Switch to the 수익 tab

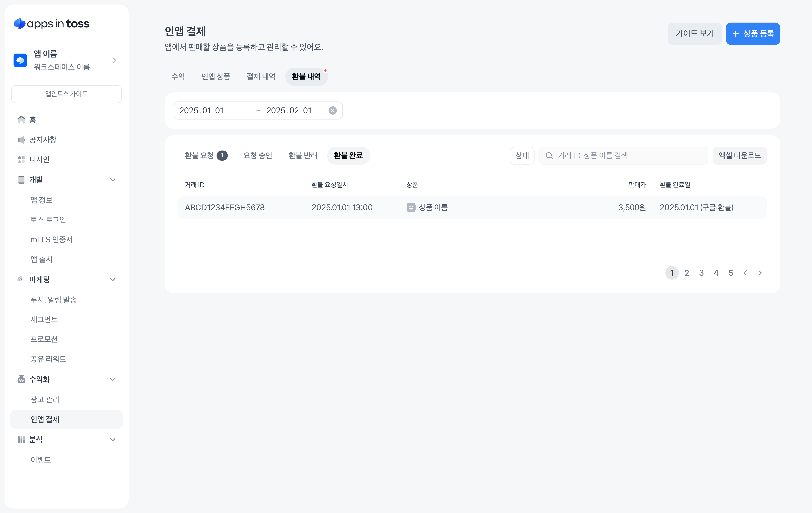tap(178, 77)
